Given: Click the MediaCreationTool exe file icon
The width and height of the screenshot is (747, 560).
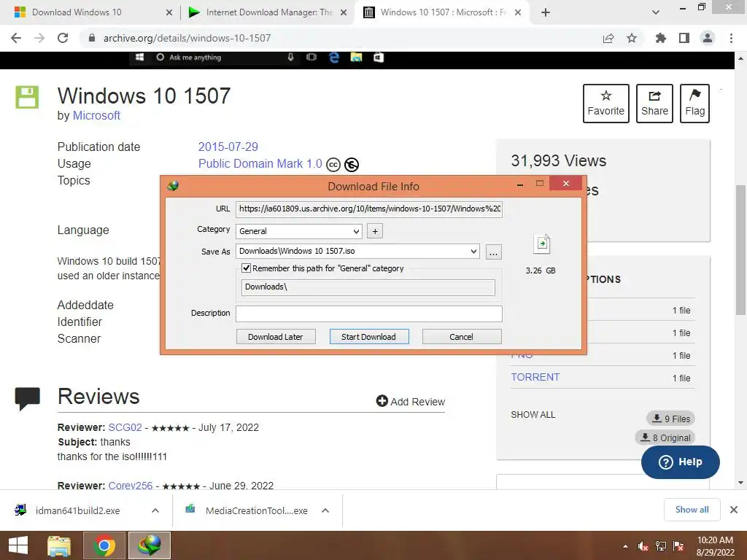Looking at the screenshot, I should [190, 509].
